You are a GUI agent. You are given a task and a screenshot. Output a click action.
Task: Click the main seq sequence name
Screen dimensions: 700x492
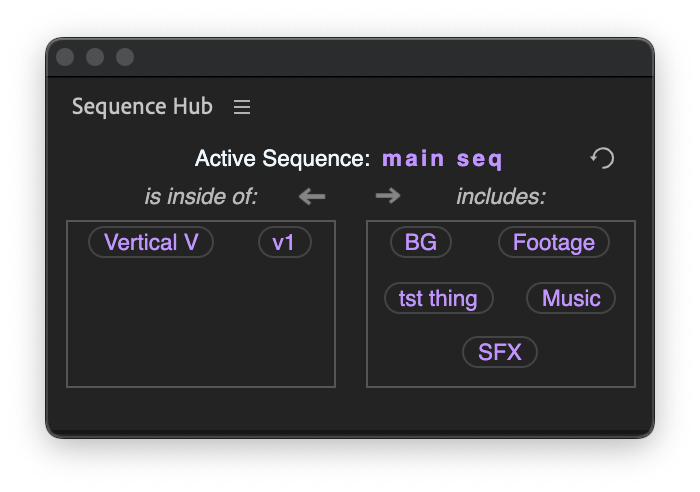click(x=442, y=158)
